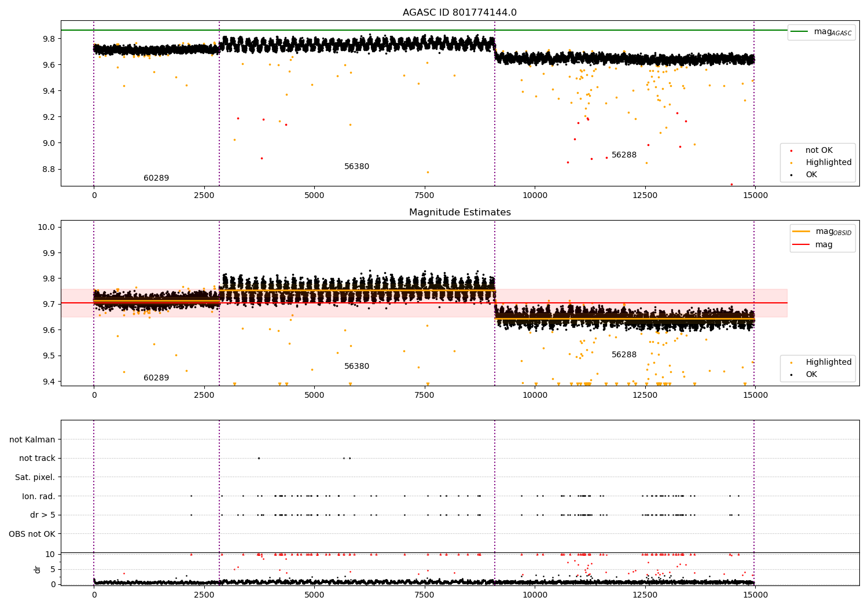Click "not OK" in the top plot legend
Screen dimensions: 868x608
click(819, 151)
